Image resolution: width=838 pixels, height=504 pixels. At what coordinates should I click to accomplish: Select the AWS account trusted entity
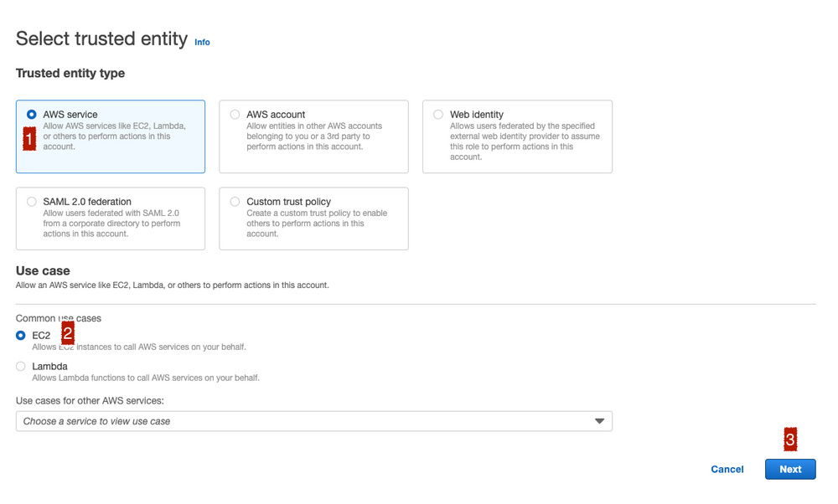click(234, 115)
